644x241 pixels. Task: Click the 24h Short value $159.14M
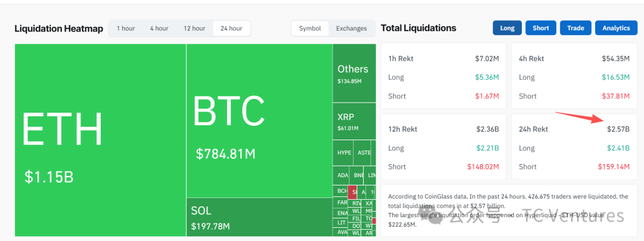614,166
